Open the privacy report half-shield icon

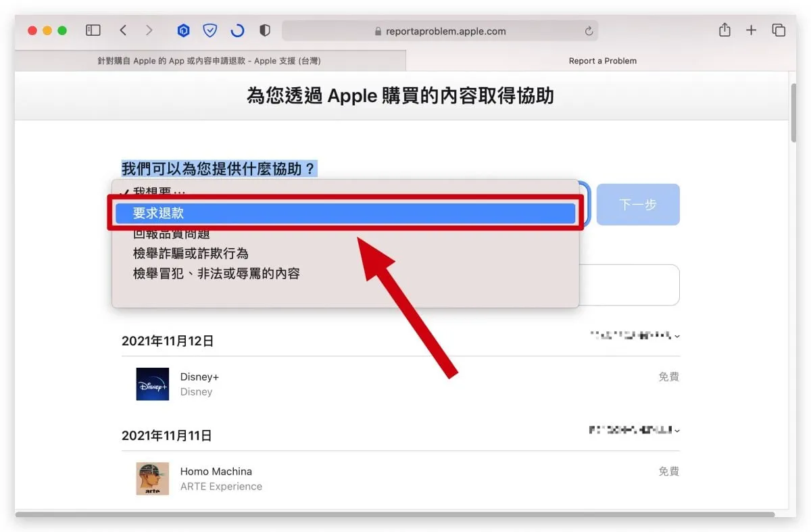click(x=265, y=30)
